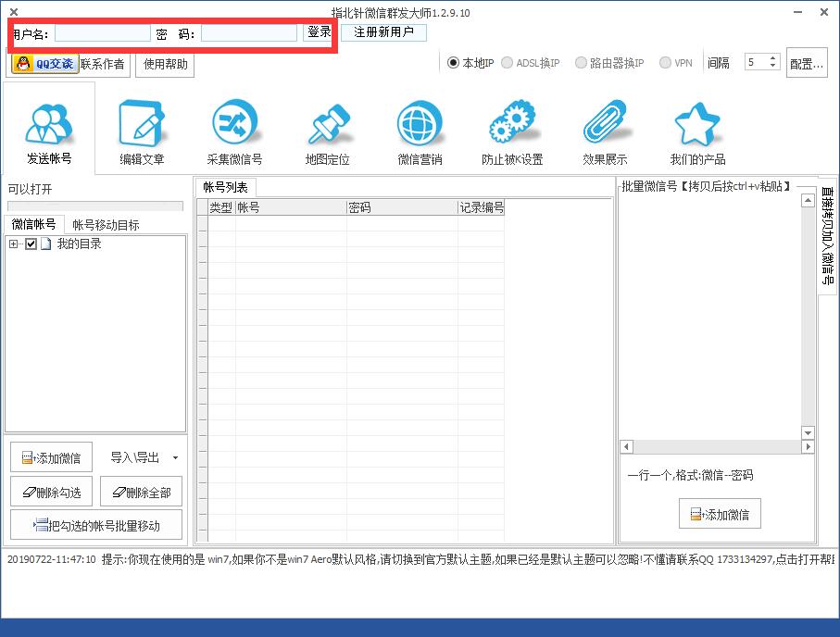Screen dimensions: 840x637
Task: Click the 删除全部 button
Action: coord(142,492)
